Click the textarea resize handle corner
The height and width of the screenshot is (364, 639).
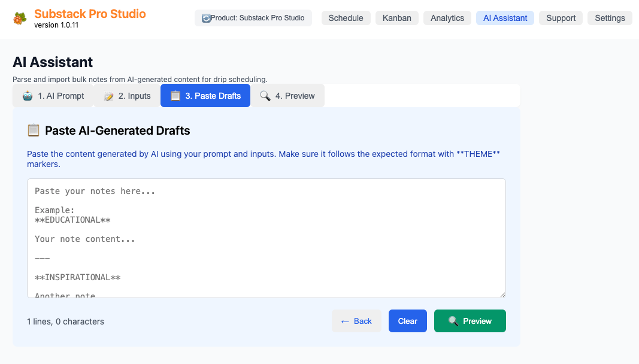point(502,295)
